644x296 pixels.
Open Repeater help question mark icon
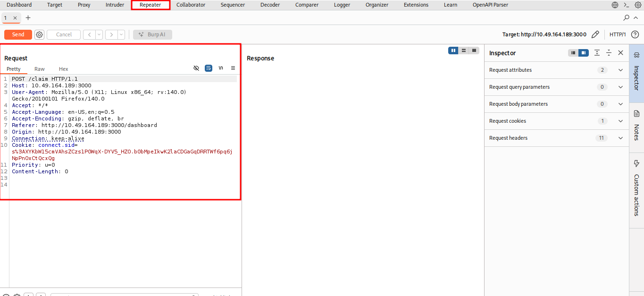[635, 34]
